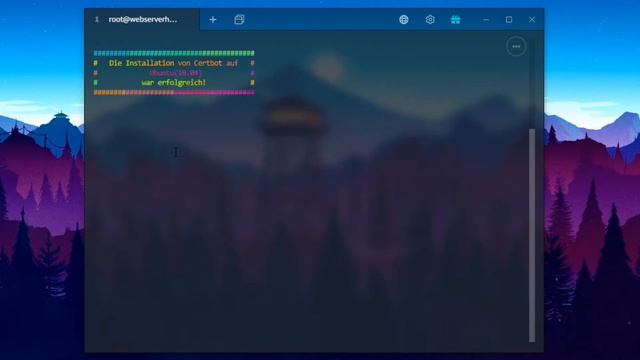Click the teal gift icon
The image size is (640, 360).
point(456,20)
